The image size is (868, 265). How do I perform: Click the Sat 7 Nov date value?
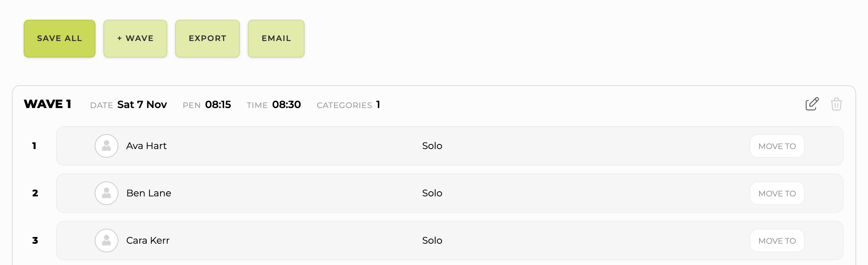[142, 105]
